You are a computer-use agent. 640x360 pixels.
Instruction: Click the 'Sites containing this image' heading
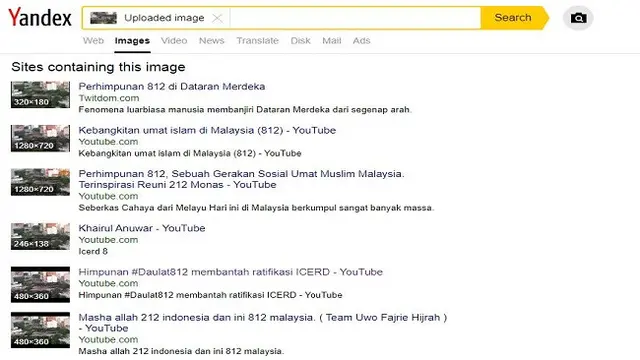click(x=98, y=67)
